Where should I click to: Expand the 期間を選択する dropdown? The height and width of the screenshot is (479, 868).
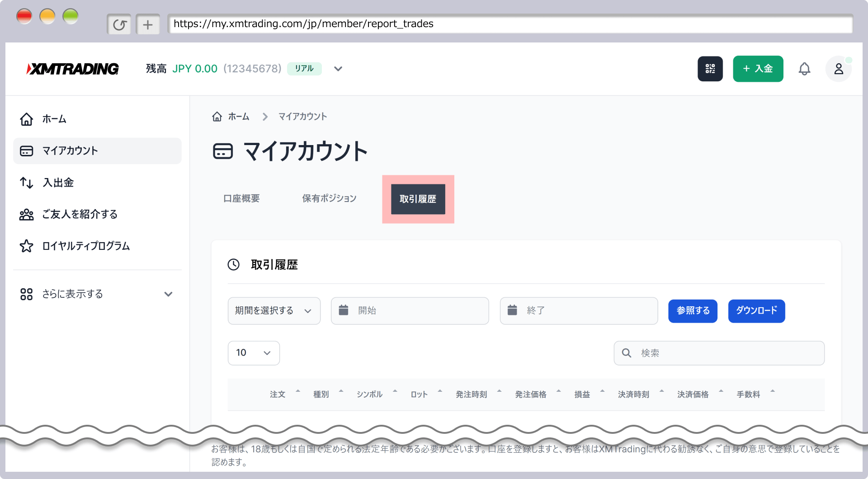tap(274, 310)
